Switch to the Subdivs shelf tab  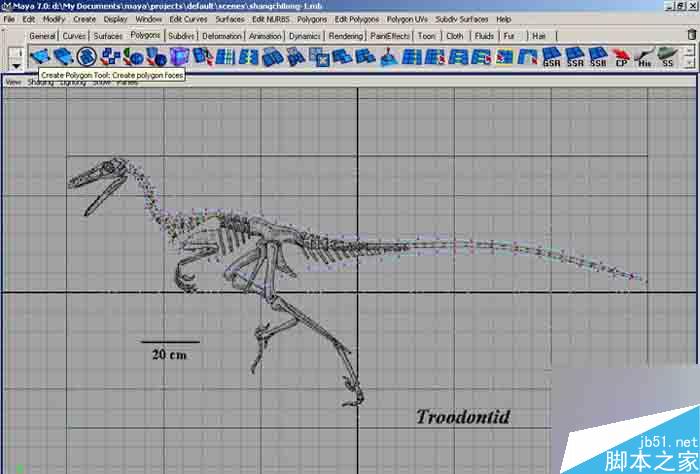pos(181,36)
